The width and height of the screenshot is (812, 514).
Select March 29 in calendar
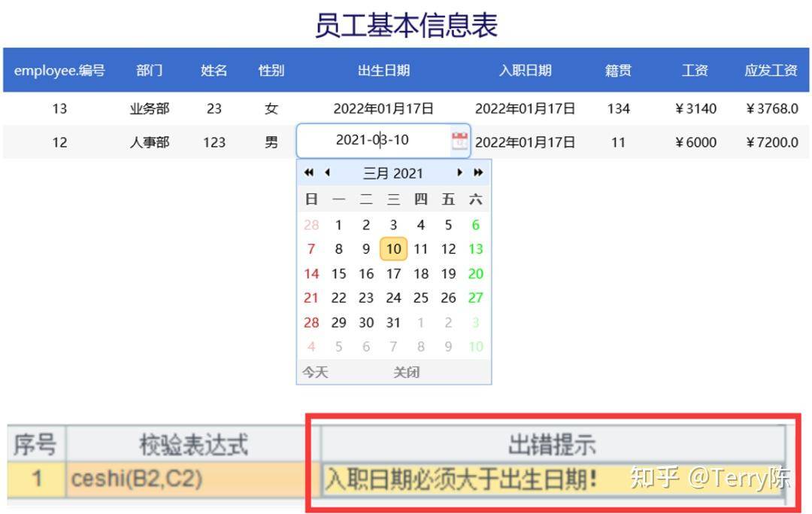point(338,322)
